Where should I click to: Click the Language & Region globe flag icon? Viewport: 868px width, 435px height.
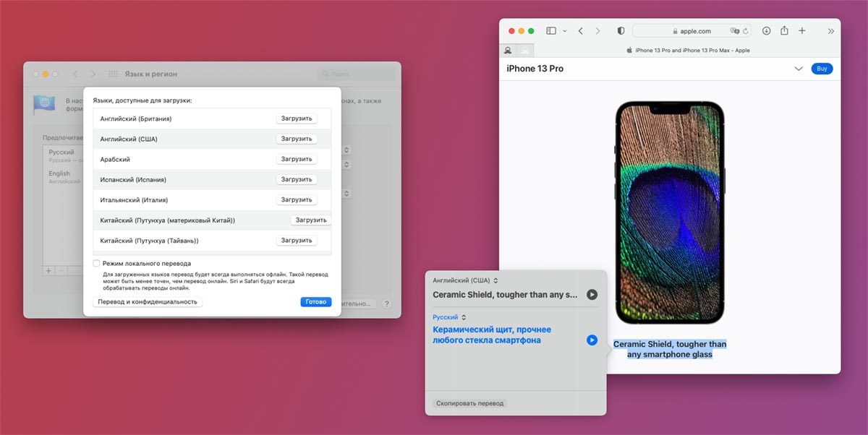pyautogui.click(x=44, y=105)
